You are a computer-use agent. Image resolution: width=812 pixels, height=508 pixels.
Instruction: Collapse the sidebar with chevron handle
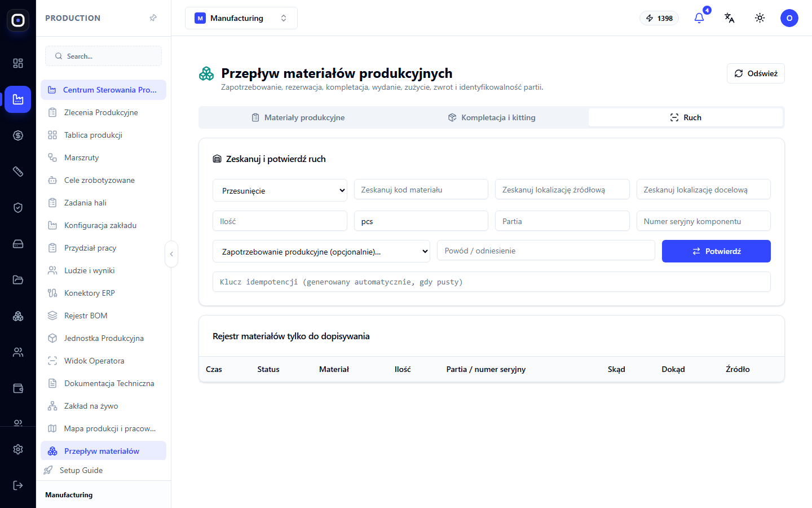171,254
